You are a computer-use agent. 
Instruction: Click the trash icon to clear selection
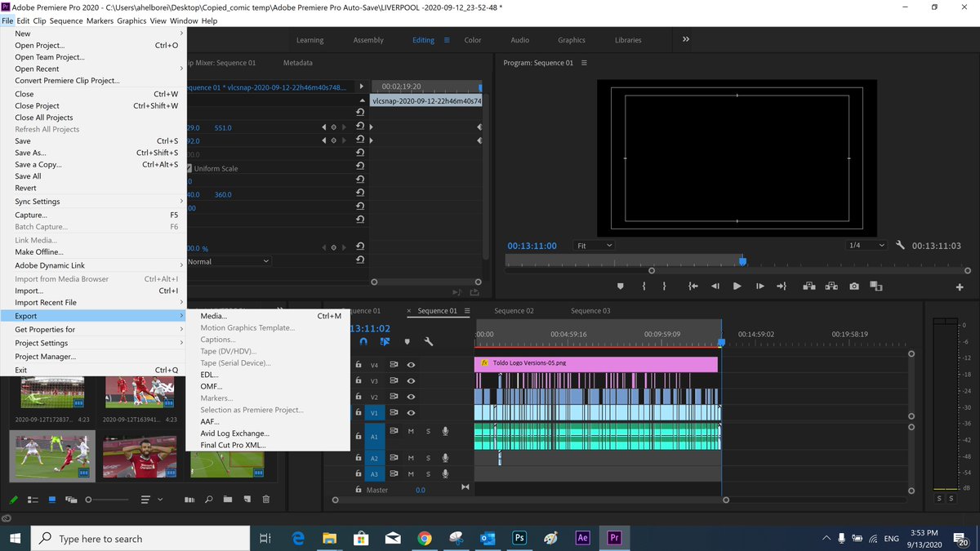coord(266,500)
